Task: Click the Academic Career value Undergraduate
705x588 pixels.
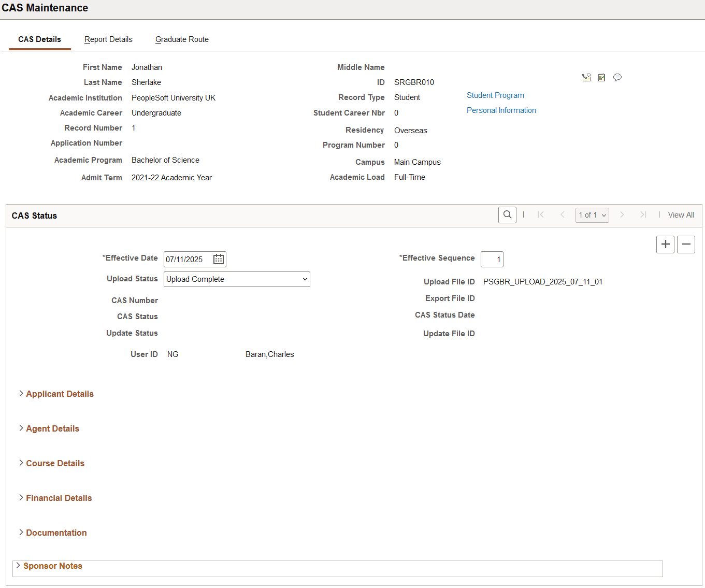Action: (x=156, y=113)
